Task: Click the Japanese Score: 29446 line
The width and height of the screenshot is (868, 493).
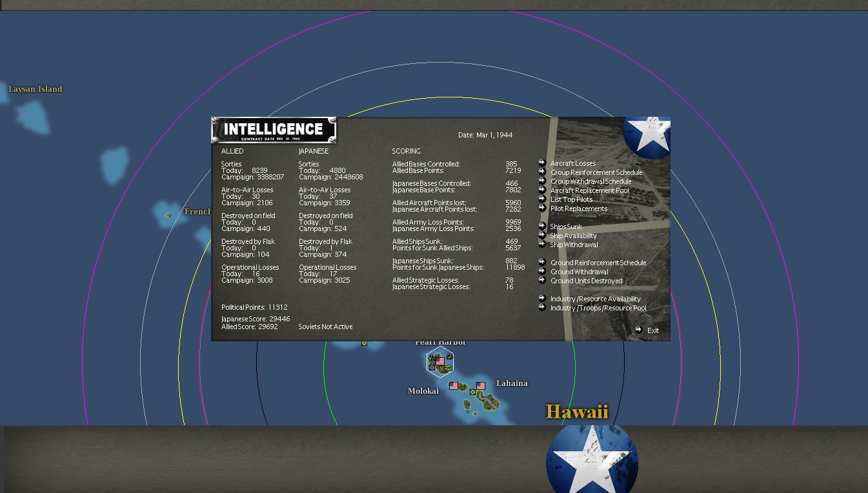Action: [256, 319]
